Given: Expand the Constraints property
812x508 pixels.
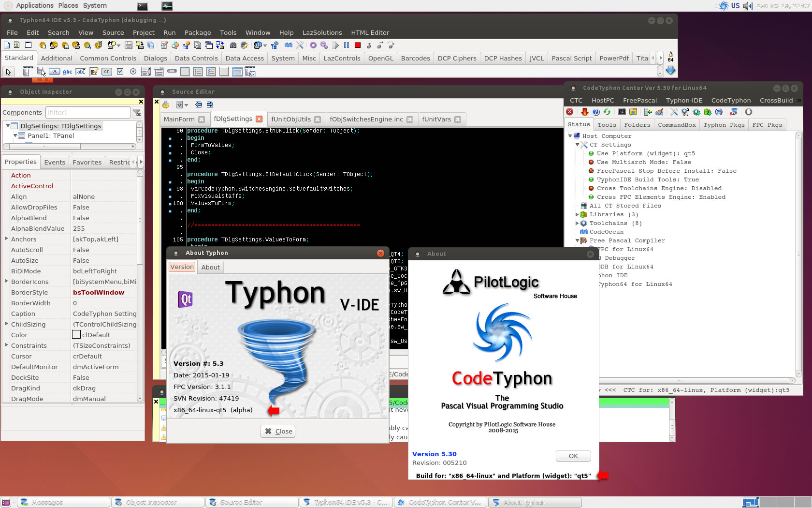Looking at the screenshot, I should click(6, 345).
